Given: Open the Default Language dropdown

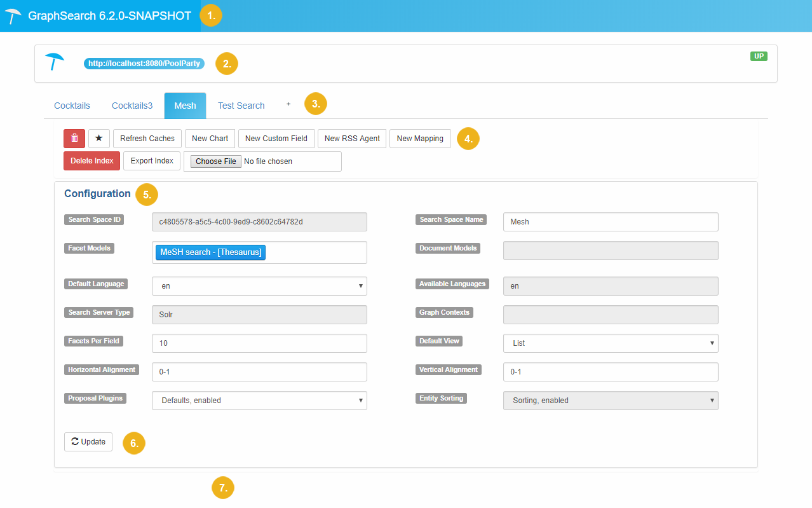Looking at the screenshot, I should click(259, 286).
